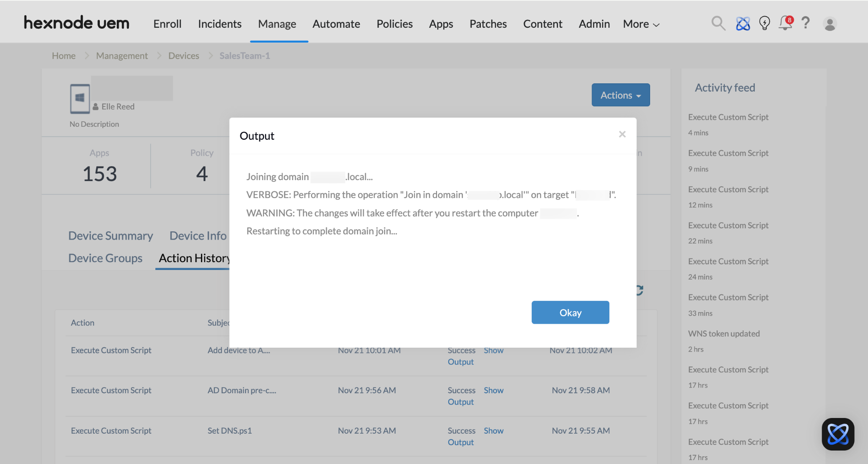Click the floating chat assistant button
The height and width of the screenshot is (464, 868).
pyautogui.click(x=838, y=434)
